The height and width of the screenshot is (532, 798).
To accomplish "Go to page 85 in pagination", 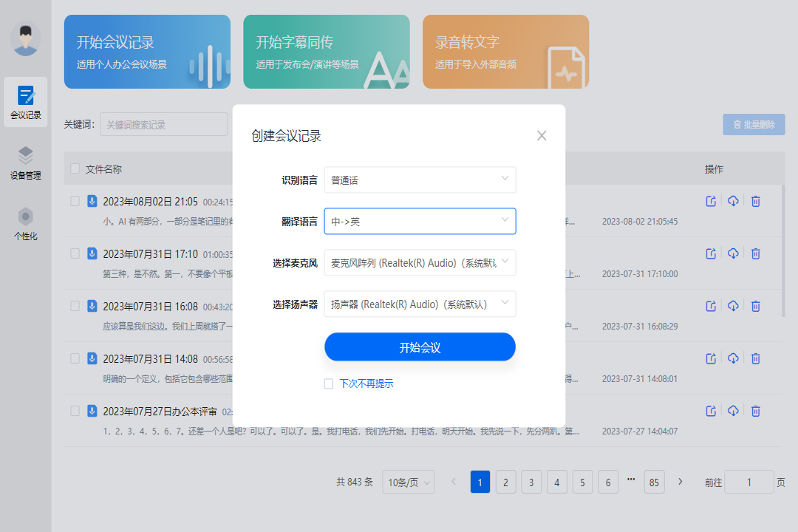I will tap(654, 482).
